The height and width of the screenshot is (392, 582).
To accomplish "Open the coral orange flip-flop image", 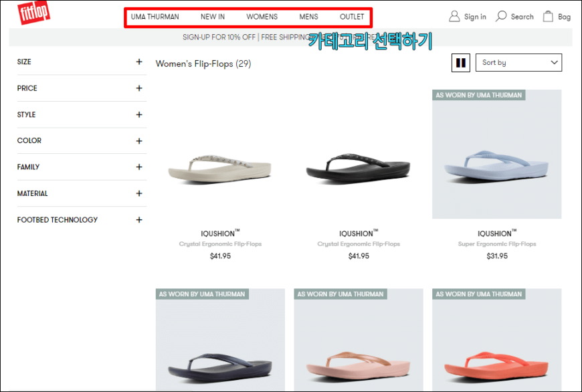I will (x=496, y=339).
